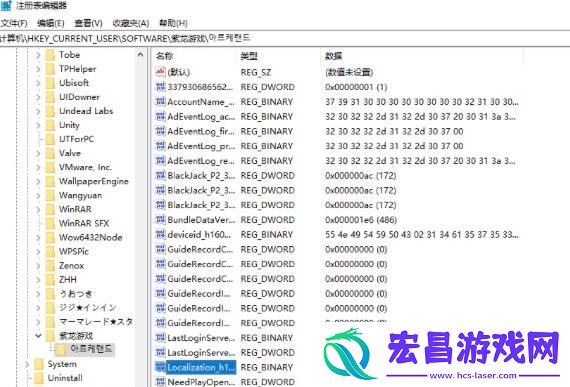Select the NeedPlayOpen value name

point(201,382)
